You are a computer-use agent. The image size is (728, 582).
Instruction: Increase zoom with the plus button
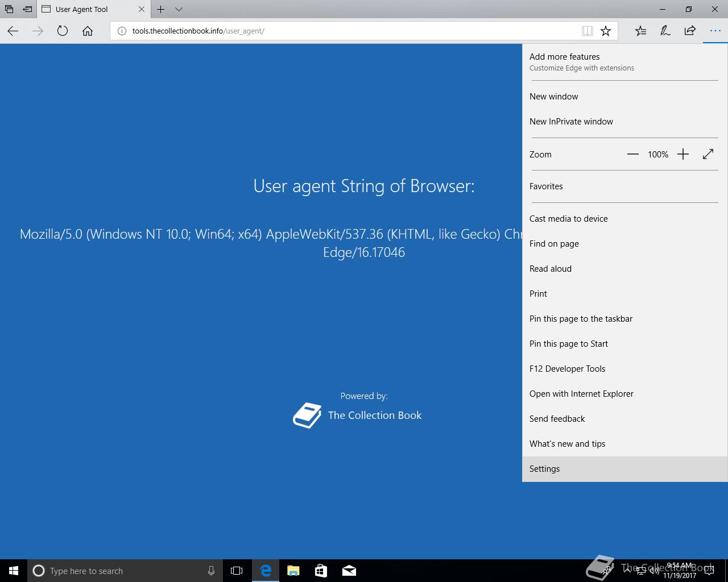click(683, 155)
